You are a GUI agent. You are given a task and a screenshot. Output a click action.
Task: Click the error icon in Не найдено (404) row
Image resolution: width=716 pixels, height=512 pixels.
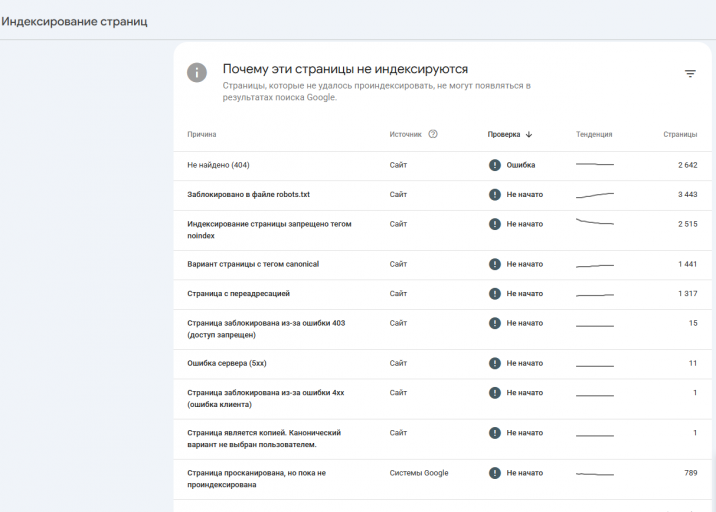click(495, 165)
